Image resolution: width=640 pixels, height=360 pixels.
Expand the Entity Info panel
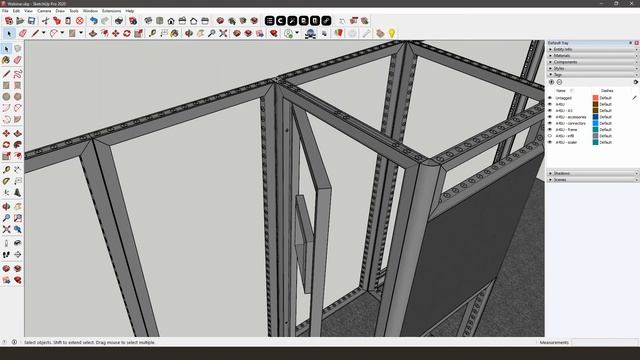click(x=592, y=49)
